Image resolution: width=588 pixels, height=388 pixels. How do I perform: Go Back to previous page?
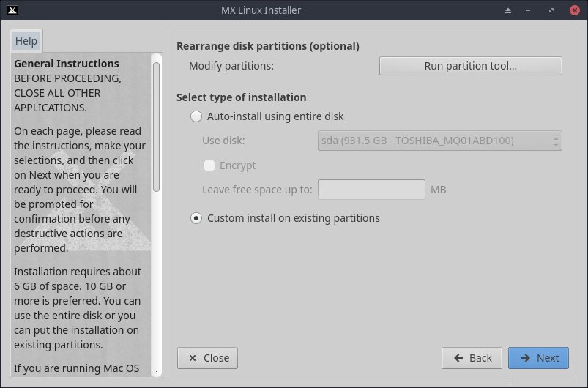pyautogui.click(x=472, y=358)
